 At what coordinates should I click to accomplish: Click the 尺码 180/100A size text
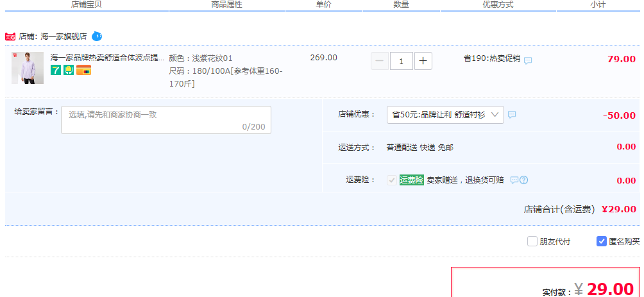coord(226,77)
